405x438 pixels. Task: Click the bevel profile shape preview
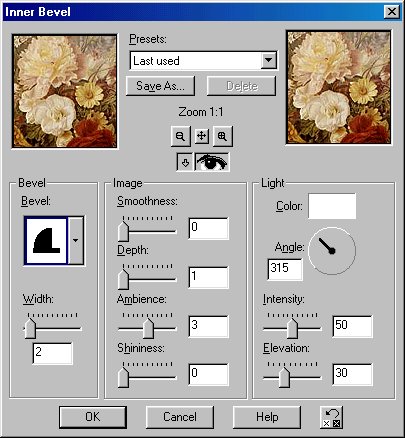tap(46, 240)
